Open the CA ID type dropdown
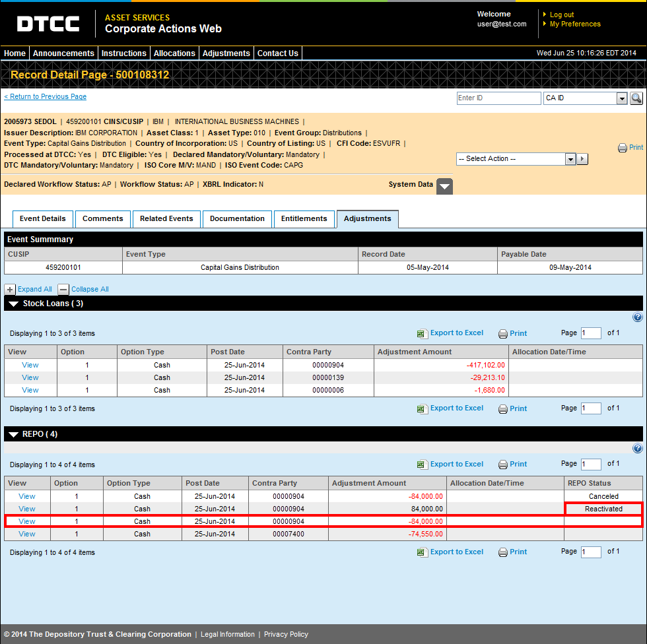This screenshot has height=644, width=647. [585, 98]
